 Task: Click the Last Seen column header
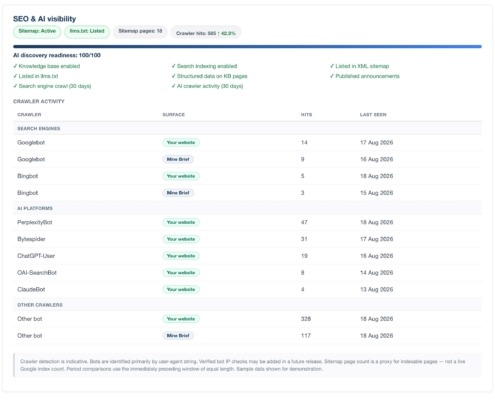pyautogui.click(x=373, y=115)
